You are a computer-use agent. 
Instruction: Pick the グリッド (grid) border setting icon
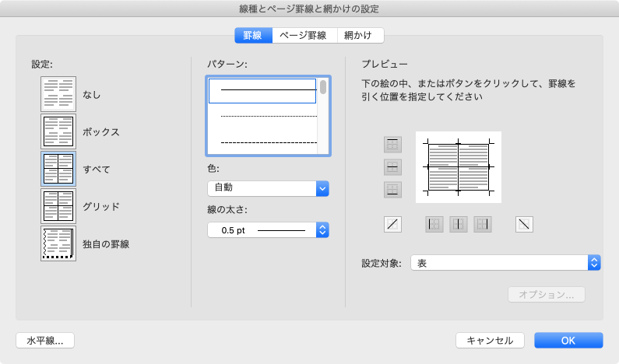(58, 206)
